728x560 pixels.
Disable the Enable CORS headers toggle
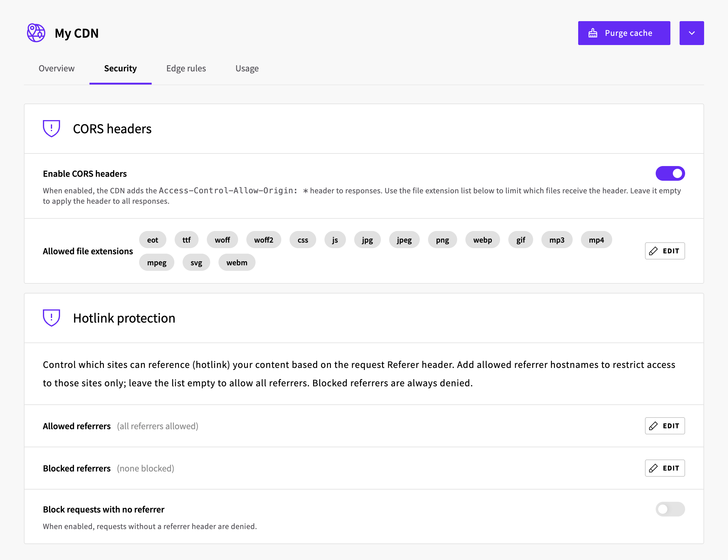670,173
